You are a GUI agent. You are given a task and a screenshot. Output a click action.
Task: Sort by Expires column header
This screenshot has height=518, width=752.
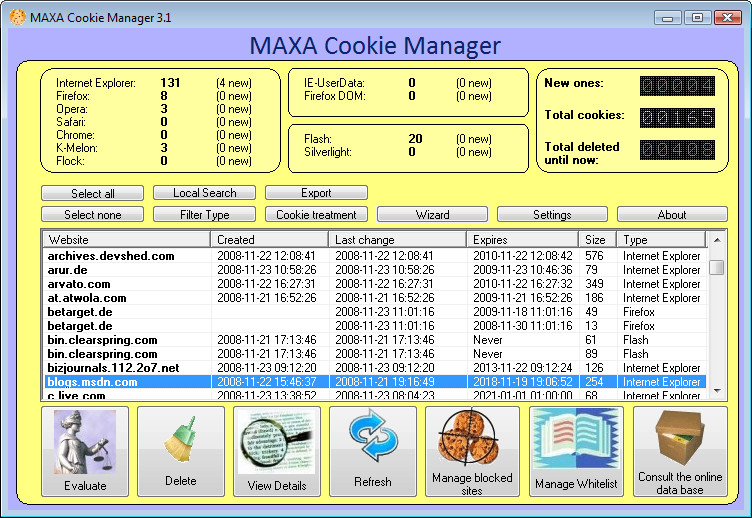(x=522, y=239)
